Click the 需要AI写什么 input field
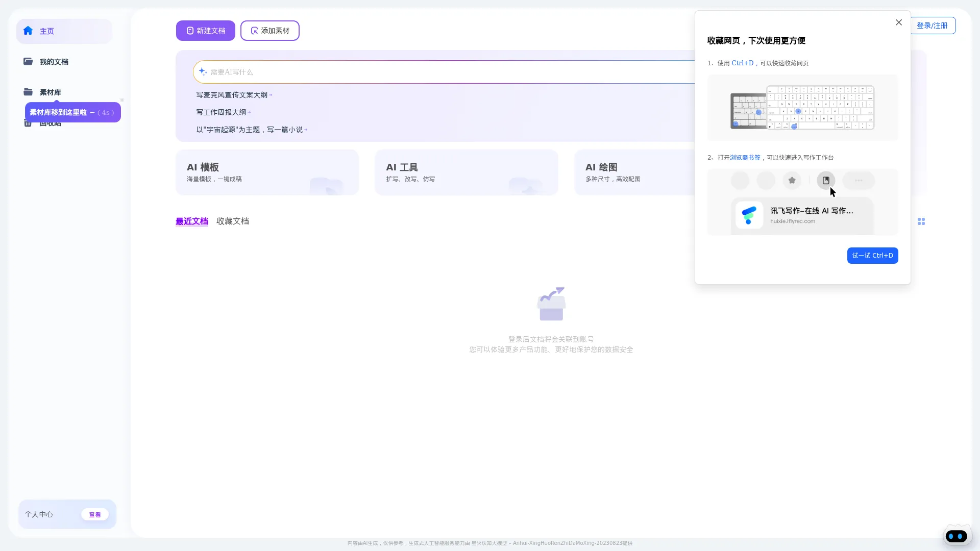 pos(444,72)
